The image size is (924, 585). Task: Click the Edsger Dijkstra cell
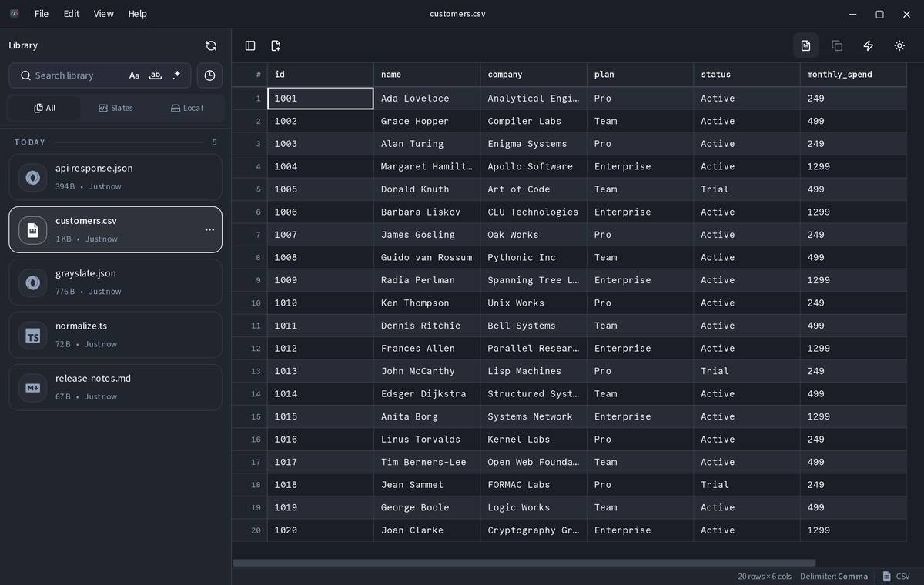click(427, 393)
